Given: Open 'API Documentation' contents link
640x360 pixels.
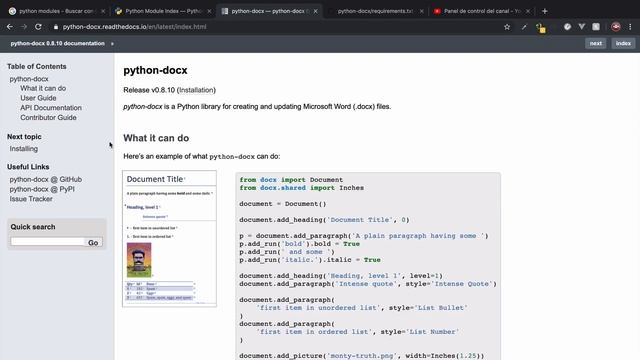Looking at the screenshot, I should [51, 108].
